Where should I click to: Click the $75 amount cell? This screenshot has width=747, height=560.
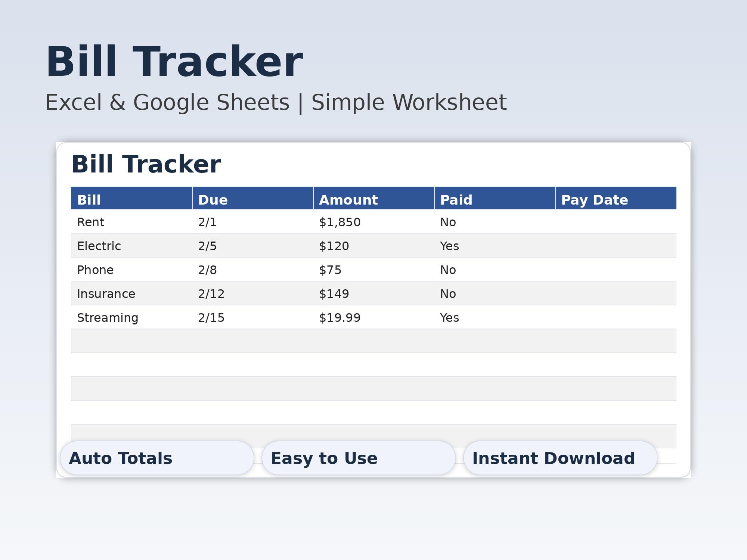373,270
